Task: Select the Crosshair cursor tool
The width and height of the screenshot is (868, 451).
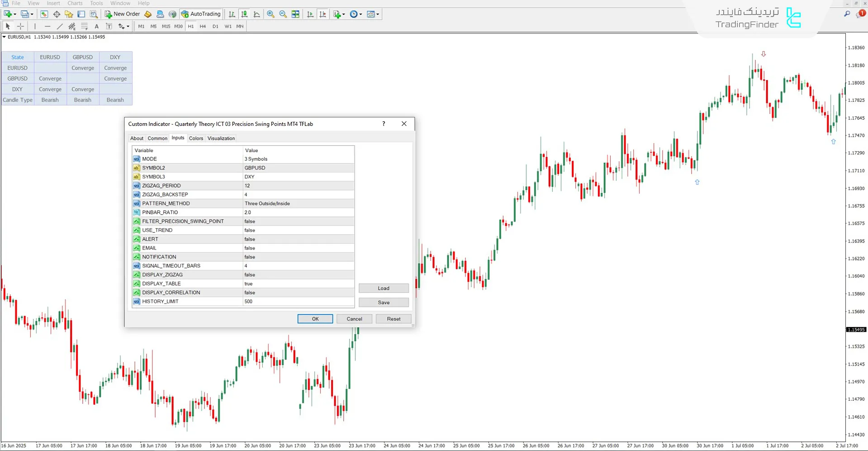Action: pyautogui.click(x=20, y=26)
